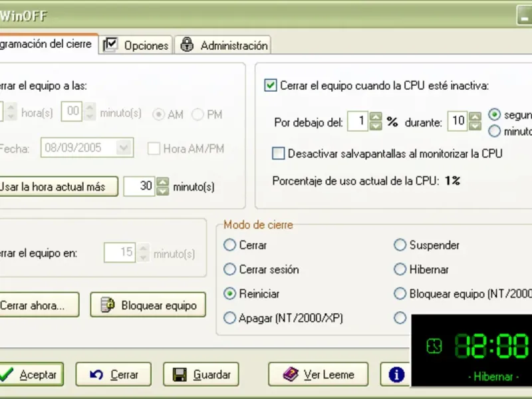532x399 pixels.
Task: Select Cerrar sesión shutdown mode
Action: [x=229, y=269]
